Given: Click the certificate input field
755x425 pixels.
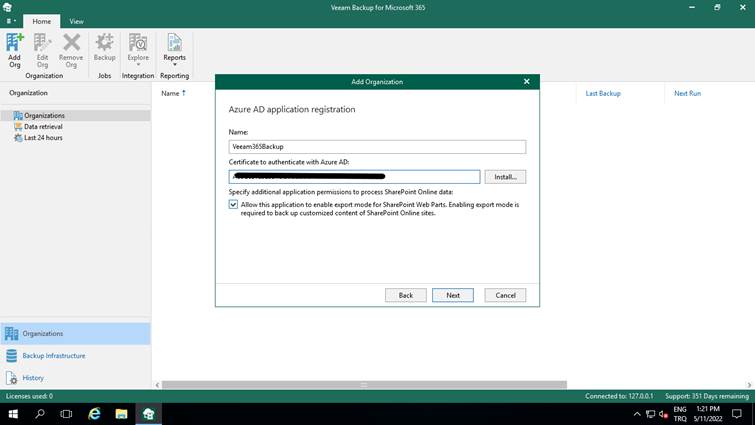Looking at the screenshot, I should coord(354,177).
